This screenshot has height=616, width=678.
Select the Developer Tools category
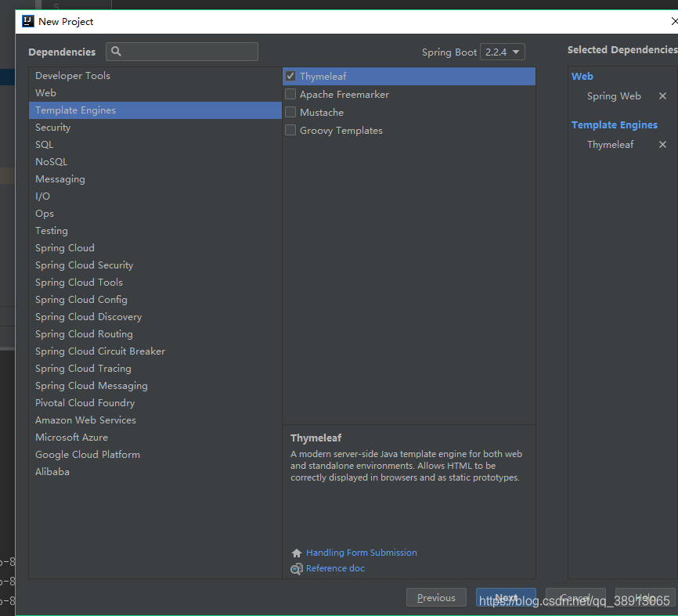(x=155, y=76)
